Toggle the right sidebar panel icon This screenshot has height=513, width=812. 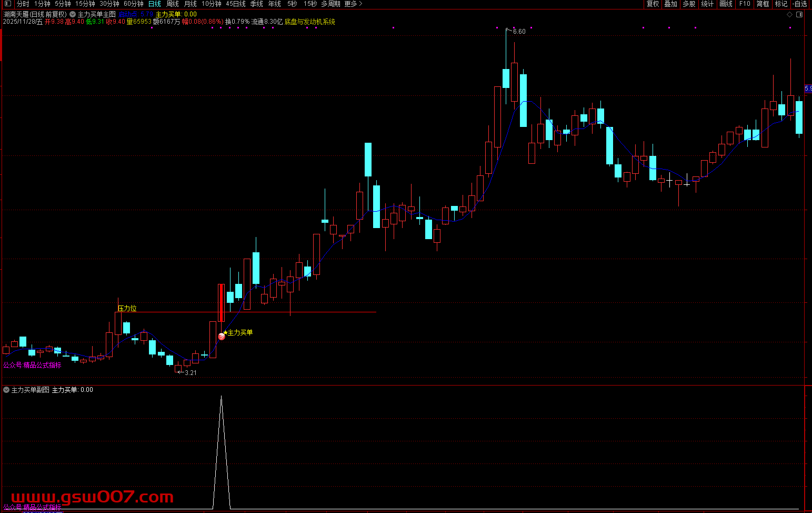(x=800, y=14)
